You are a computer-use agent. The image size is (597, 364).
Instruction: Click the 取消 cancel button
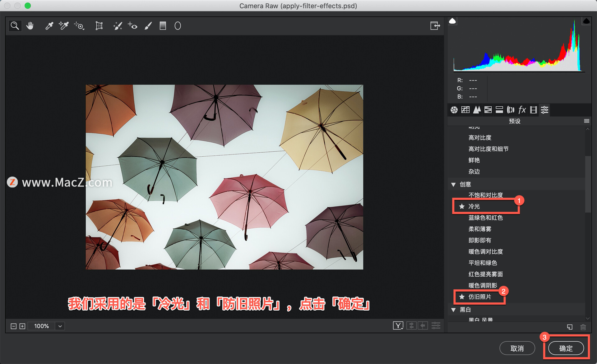tap(517, 348)
